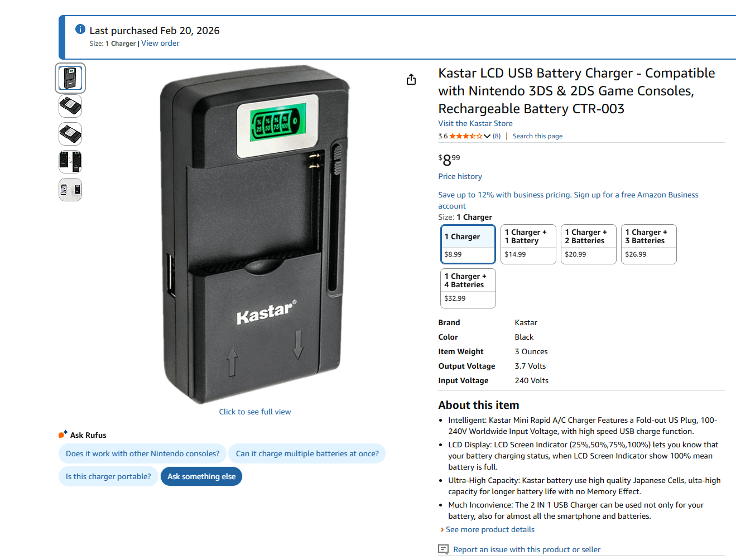Click the Ask Rufus sparkle icon

tap(63, 434)
